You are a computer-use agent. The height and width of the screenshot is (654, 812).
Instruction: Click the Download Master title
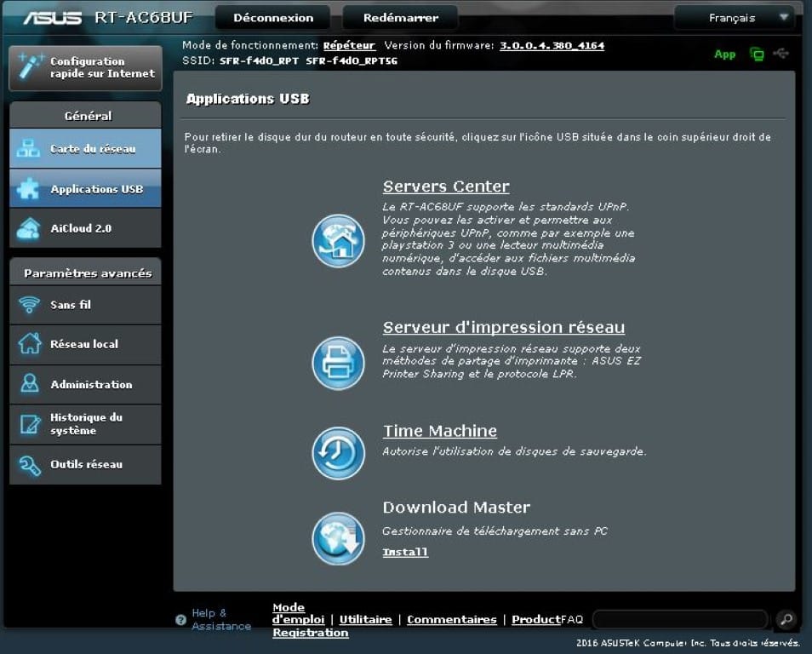pos(456,508)
